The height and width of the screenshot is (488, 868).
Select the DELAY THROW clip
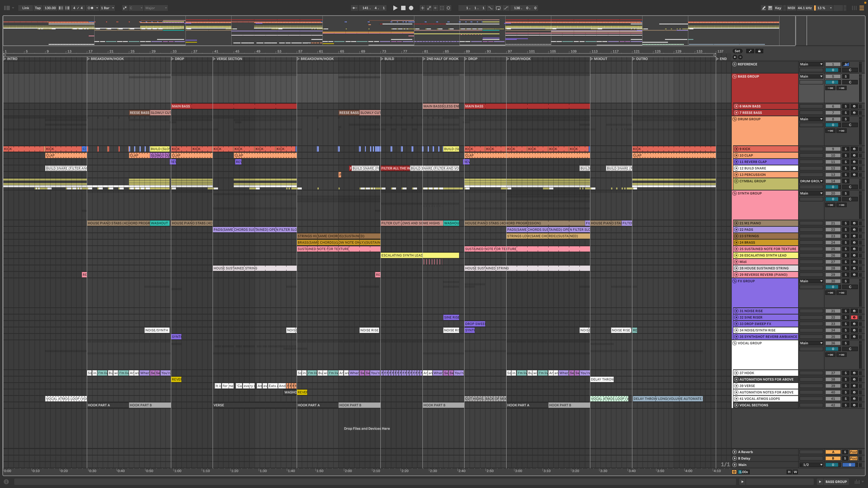click(x=602, y=379)
